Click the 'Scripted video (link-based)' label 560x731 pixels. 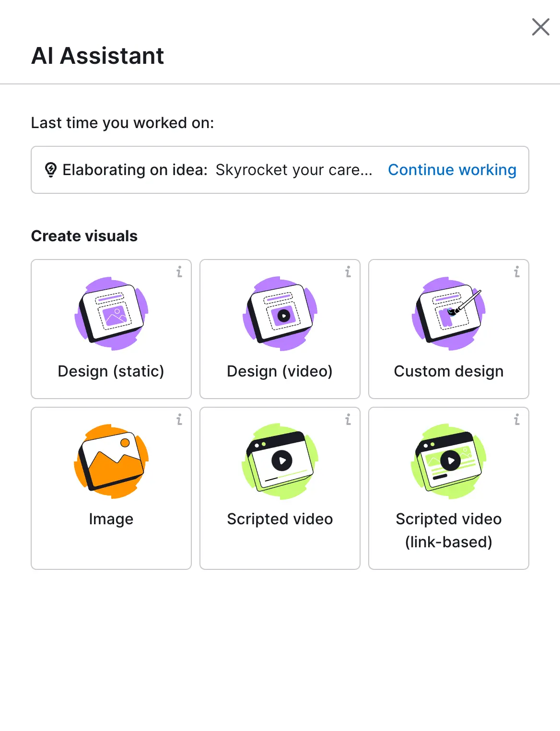[449, 531]
